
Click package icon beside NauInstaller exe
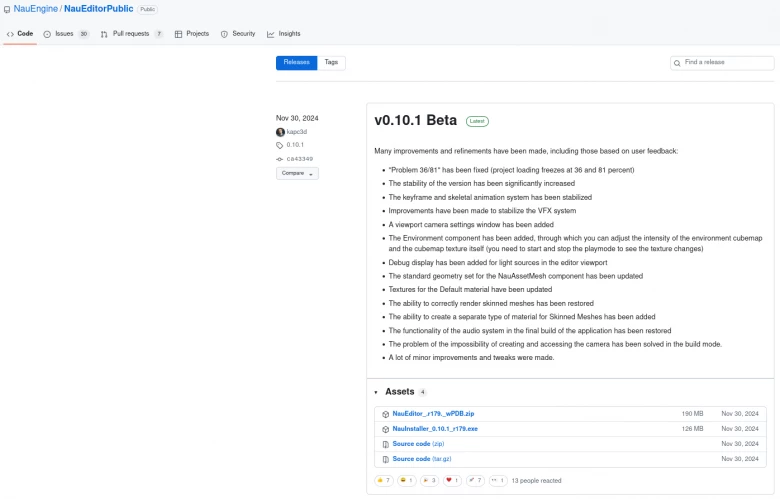pyautogui.click(x=386, y=429)
